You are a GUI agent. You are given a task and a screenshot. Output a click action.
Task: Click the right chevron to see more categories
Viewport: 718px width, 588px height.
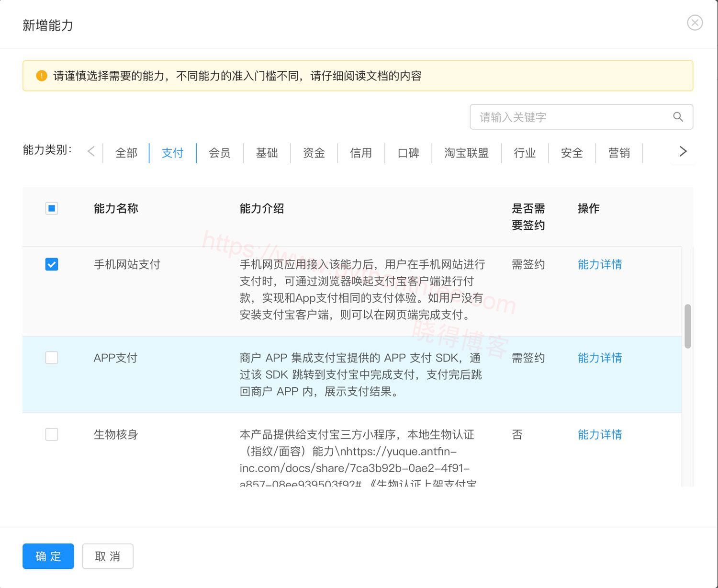point(683,152)
